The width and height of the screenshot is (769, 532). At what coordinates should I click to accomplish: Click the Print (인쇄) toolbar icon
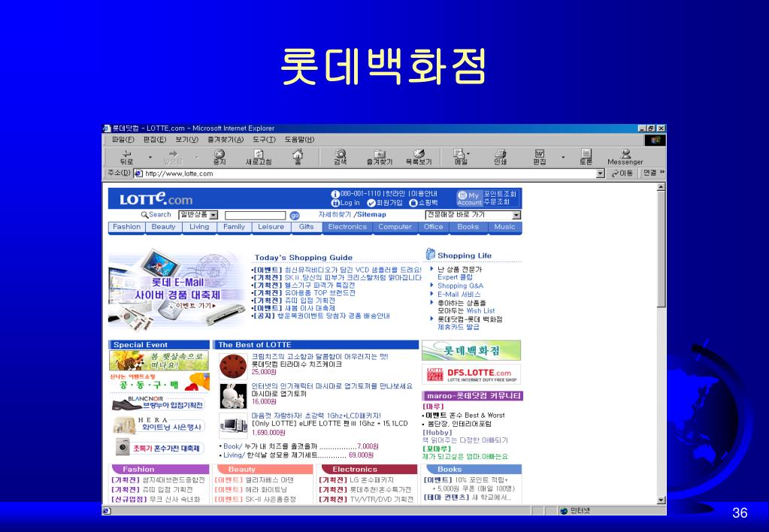[x=500, y=157]
